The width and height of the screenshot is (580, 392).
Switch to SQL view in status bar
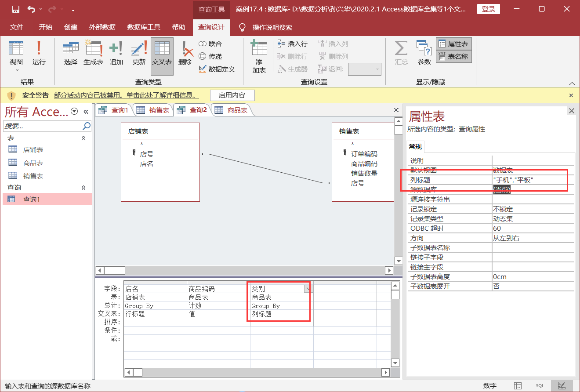(x=540, y=386)
